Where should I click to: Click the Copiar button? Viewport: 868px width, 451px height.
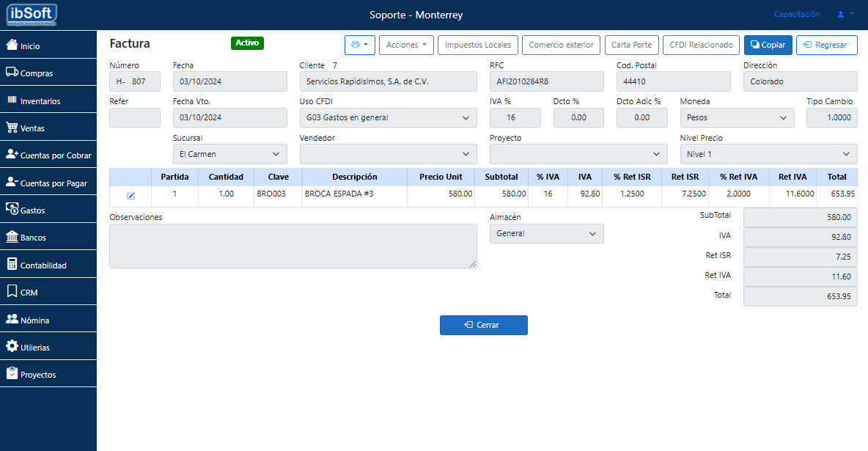(x=768, y=45)
